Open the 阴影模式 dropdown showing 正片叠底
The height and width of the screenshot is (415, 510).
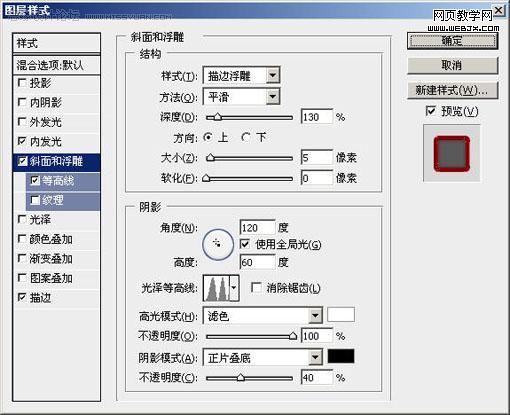[x=263, y=358]
